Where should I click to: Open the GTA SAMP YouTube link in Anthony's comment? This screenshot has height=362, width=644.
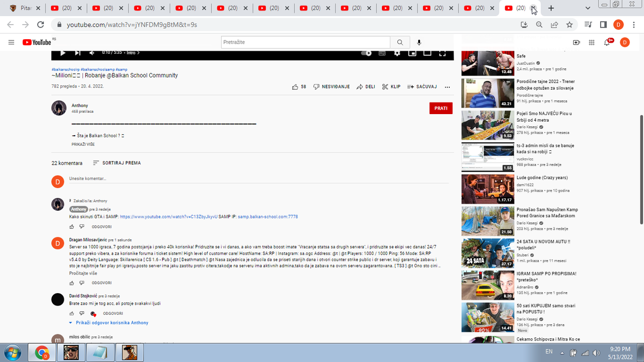point(169,217)
